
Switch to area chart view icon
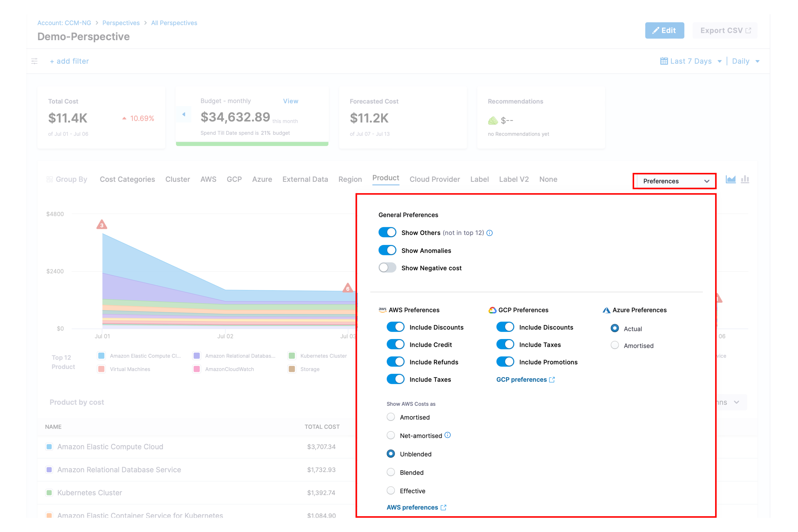click(x=730, y=179)
